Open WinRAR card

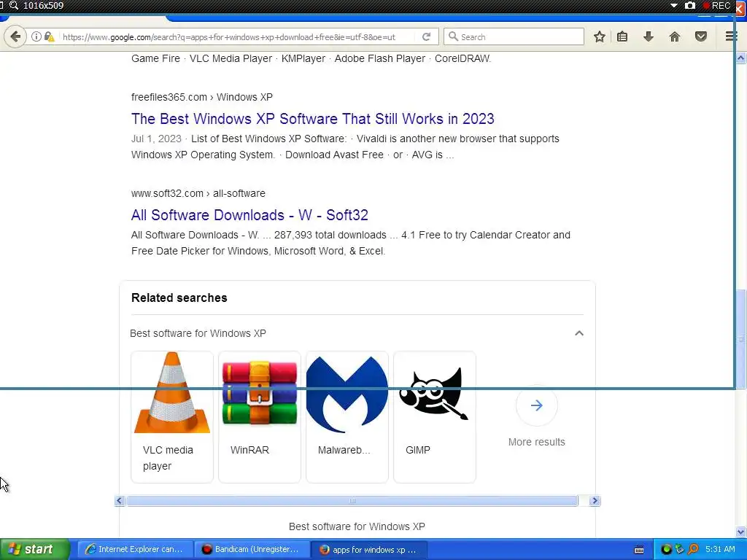pos(260,416)
